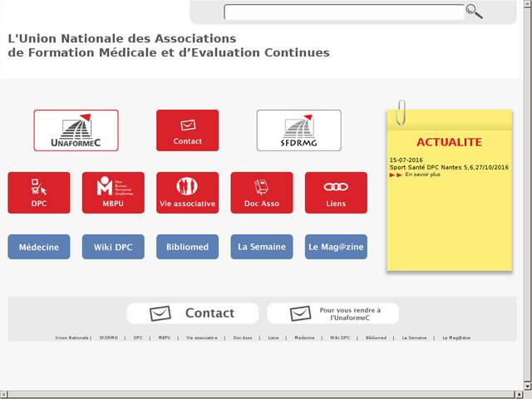Viewport: 532px width, 399px height.
Task: Click the vertical scrollbar down arrow
Action: coord(528,387)
